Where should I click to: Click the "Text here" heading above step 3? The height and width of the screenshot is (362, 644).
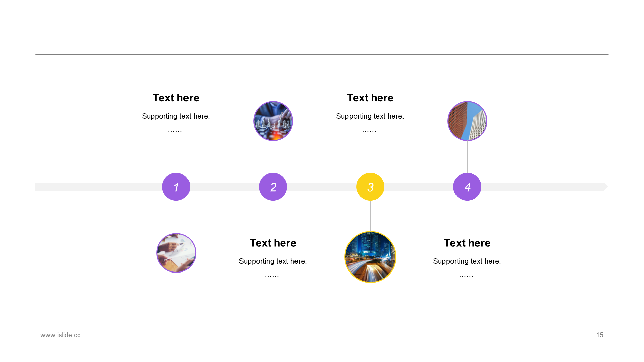coord(370,98)
